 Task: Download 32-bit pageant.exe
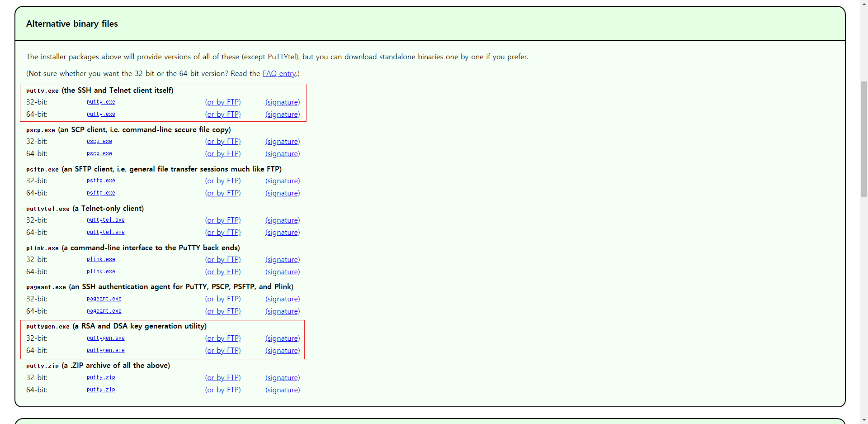click(x=104, y=299)
